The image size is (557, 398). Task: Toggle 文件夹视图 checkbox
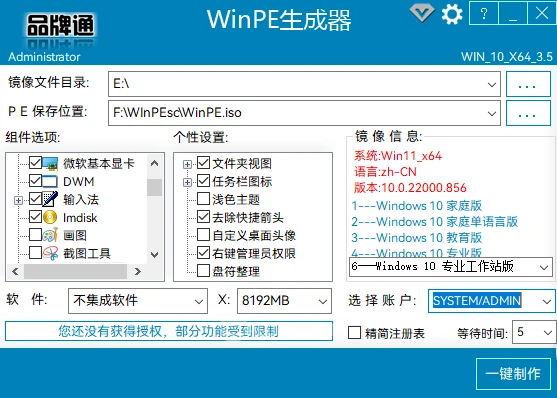(x=203, y=163)
